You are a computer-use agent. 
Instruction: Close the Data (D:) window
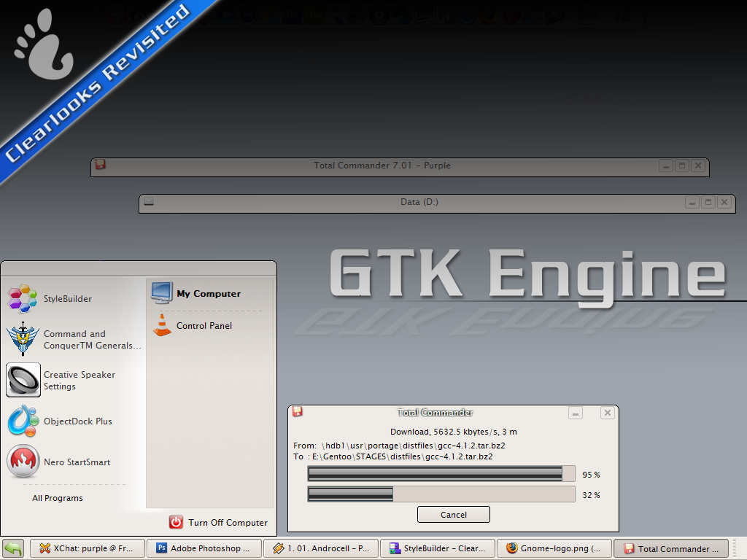[x=724, y=202]
